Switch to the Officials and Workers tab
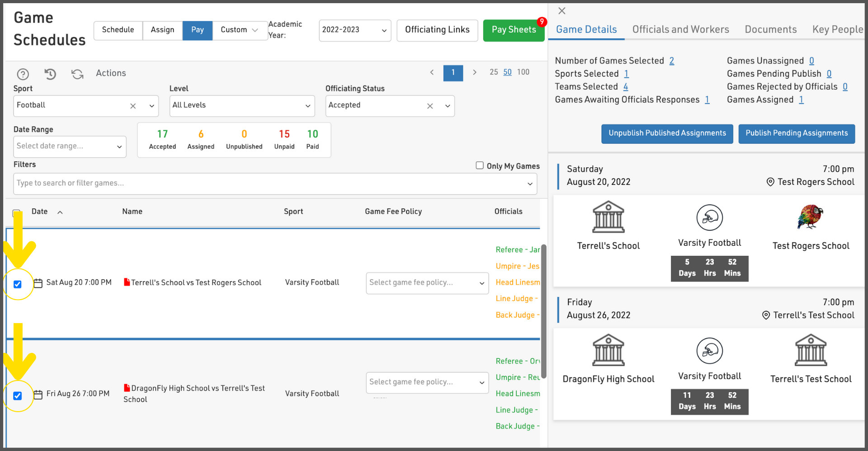This screenshot has width=868, height=451. tap(680, 29)
